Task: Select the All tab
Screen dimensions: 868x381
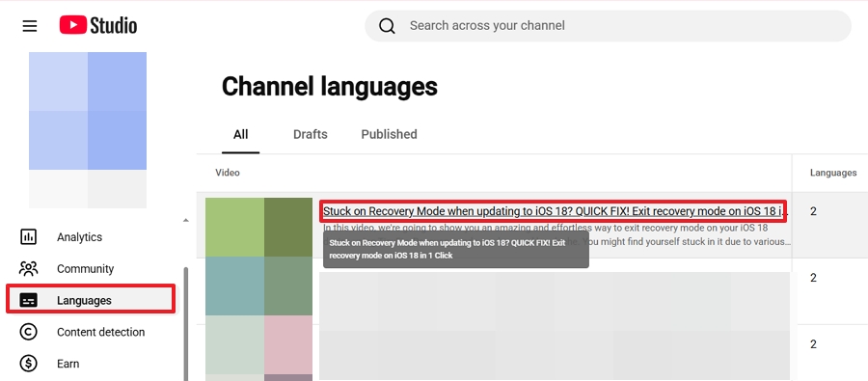Action: (x=241, y=135)
